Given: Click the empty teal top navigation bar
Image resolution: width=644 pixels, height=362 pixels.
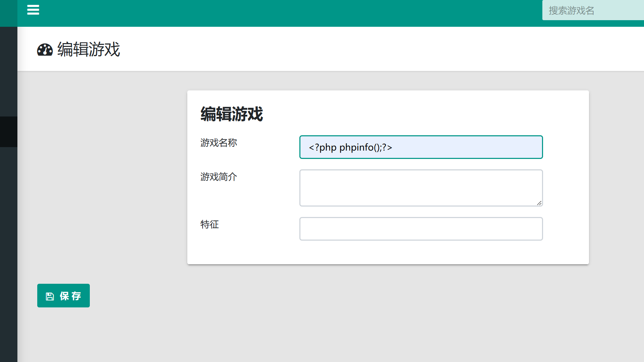Looking at the screenshot, I should point(278,13).
